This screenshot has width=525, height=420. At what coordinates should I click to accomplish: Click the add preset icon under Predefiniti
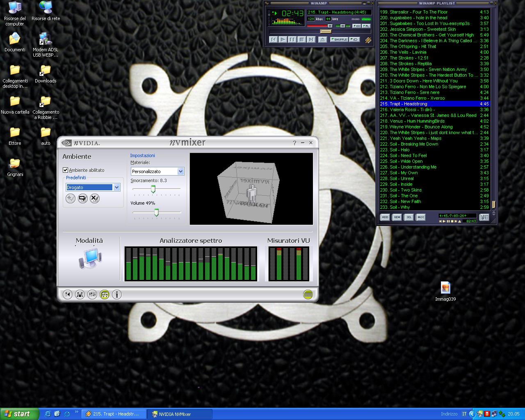click(71, 199)
